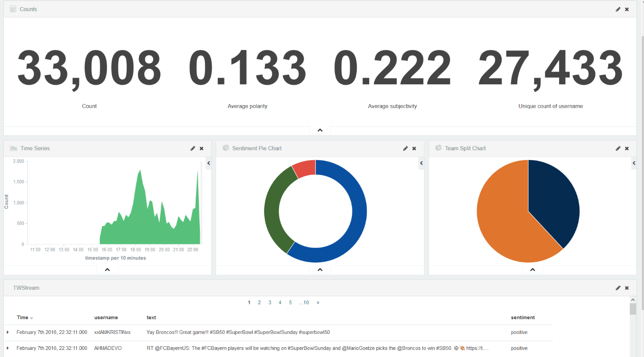Edit the Team Split Chart visualization

point(618,148)
